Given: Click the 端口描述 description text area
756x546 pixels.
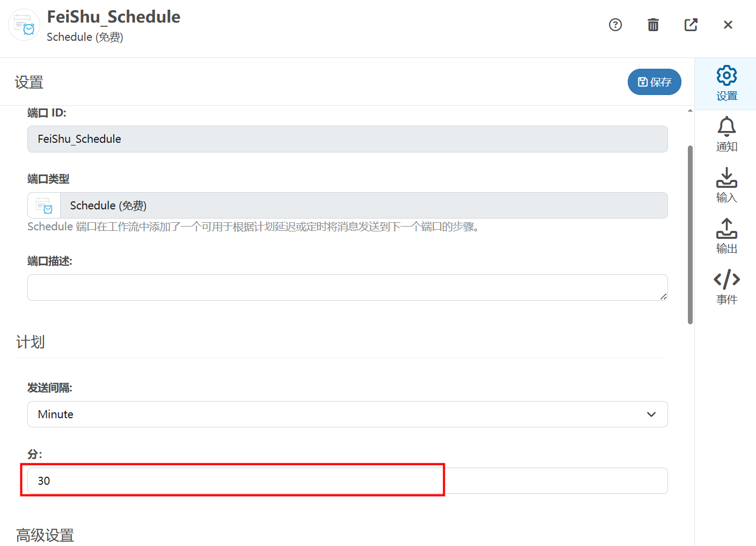Looking at the screenshot, I should [x=347, y=287].
